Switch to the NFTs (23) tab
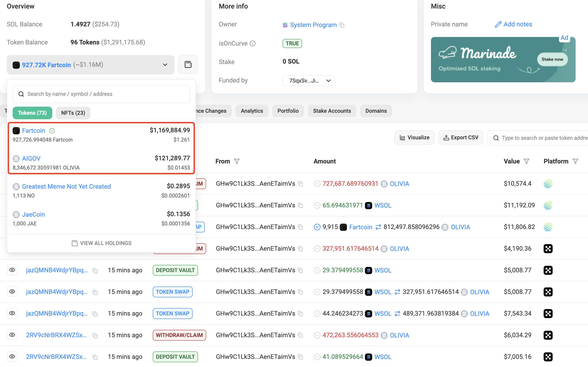 coord(73,113)
